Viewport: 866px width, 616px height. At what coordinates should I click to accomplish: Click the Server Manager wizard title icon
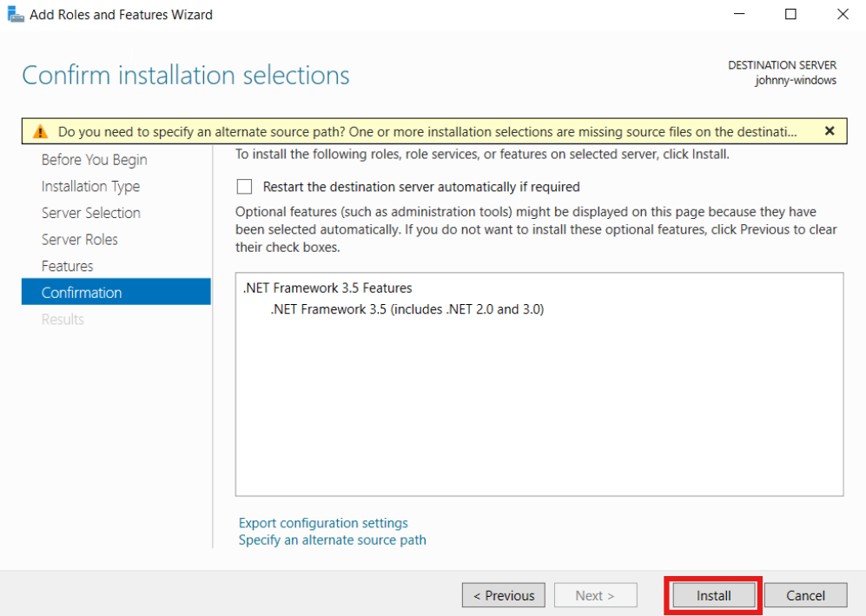click(16, 15)
